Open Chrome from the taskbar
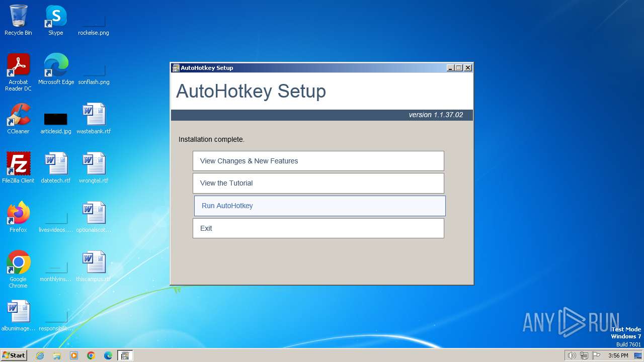The image size is (644, 362). point(91,355)
